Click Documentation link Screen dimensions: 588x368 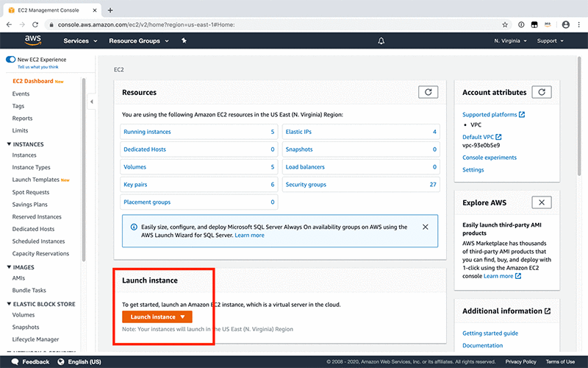[x=483, y=345]
